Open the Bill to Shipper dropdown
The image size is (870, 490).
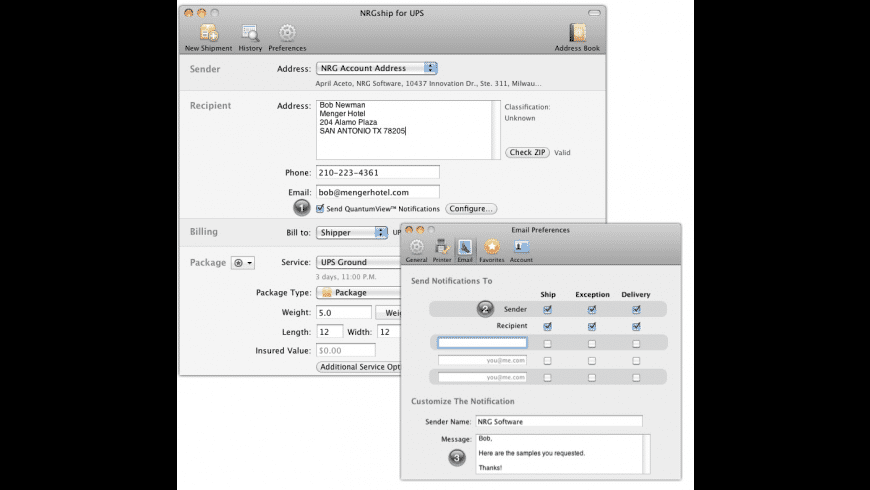352,233
